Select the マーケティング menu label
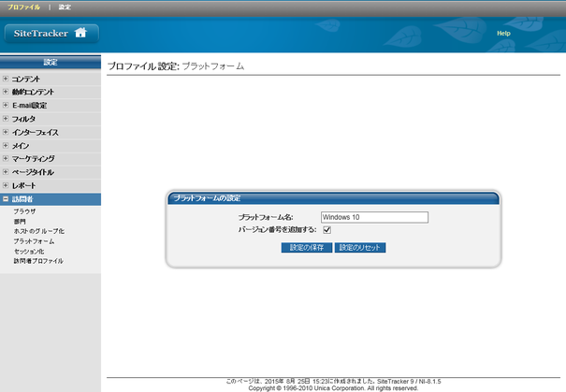566x392 pixels. pos(33,158)
